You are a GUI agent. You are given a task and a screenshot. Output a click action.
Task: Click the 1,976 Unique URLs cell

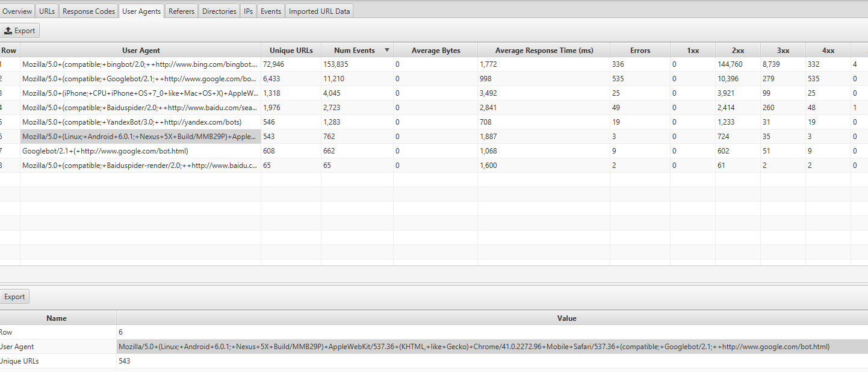tap(291, 107)
